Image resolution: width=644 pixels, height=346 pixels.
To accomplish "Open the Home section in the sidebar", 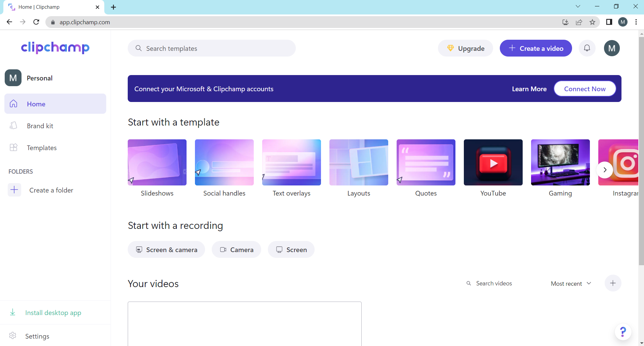I will click(36, 104).
